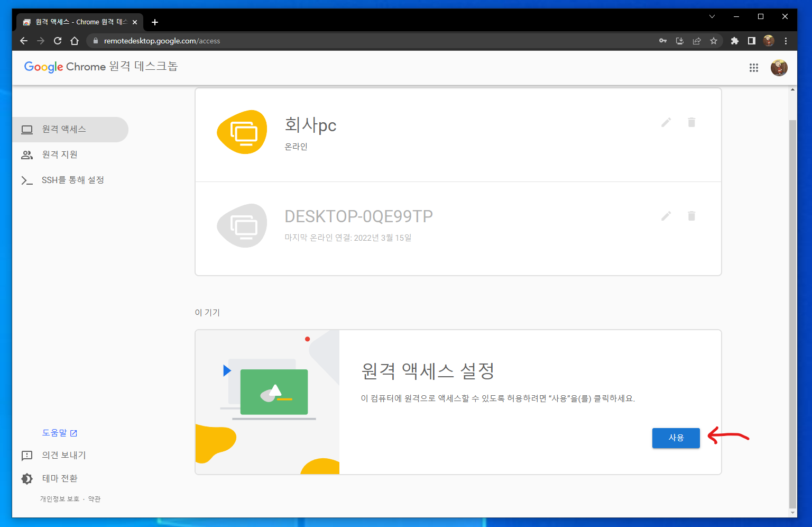This screenshot has height=527, width=812.
Task: Open the Google apps grid icon
Action: pos(754,68)
